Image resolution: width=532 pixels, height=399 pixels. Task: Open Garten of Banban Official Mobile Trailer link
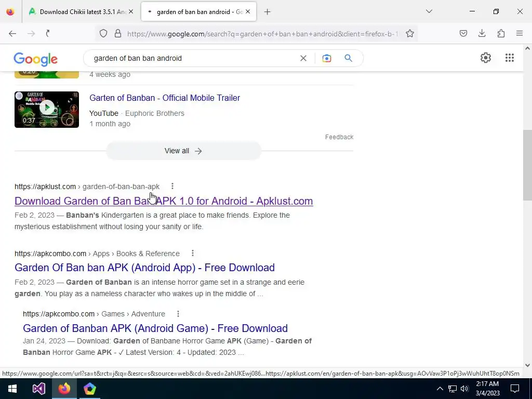(x=165, y=98)
